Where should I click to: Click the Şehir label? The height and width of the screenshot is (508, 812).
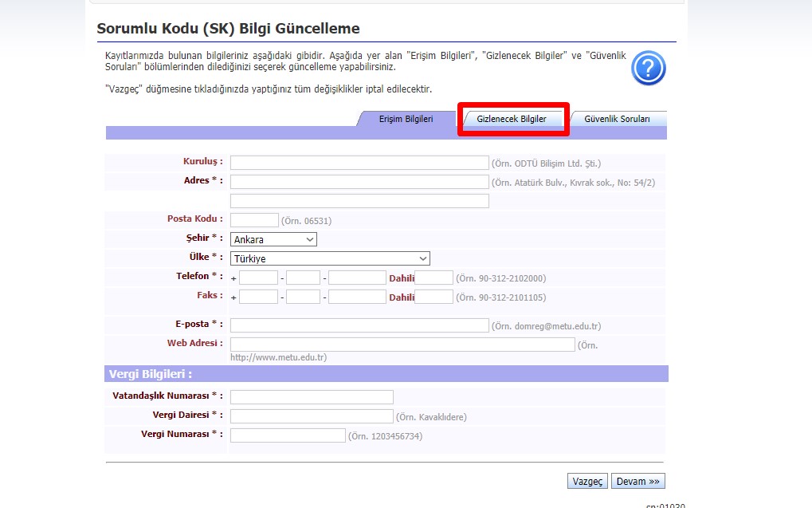[204, 238]
